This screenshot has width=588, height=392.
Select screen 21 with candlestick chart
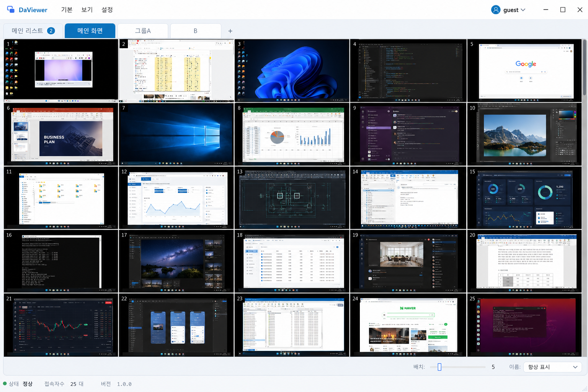pyautogui.click(x=61, y=325)
